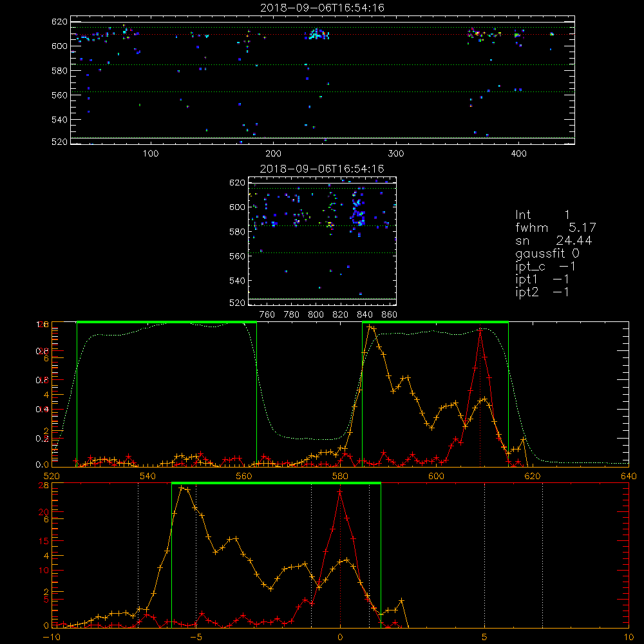Click the timestamp title above the small middle panel
Screen dimensions: 644x644
[322, 169]
